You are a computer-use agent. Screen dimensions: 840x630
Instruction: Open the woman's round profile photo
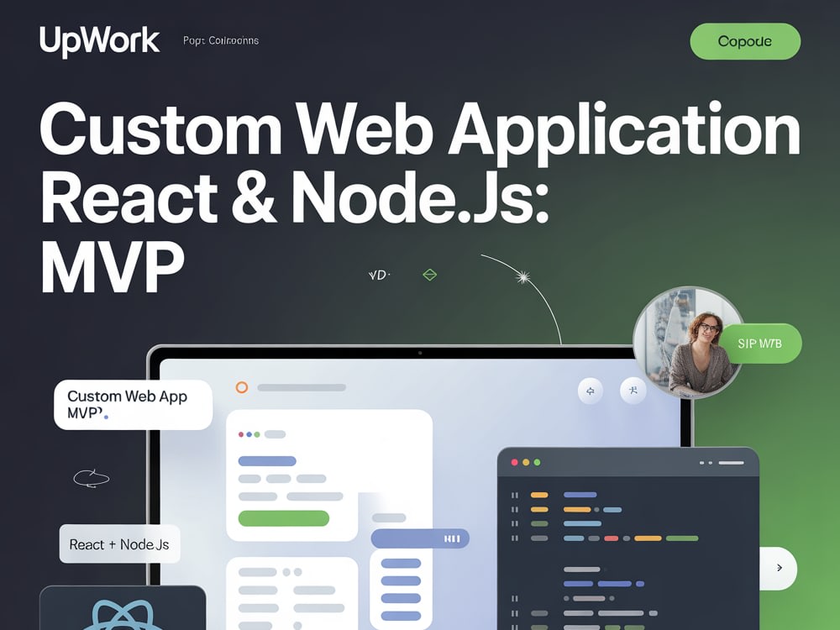point(689,343)
